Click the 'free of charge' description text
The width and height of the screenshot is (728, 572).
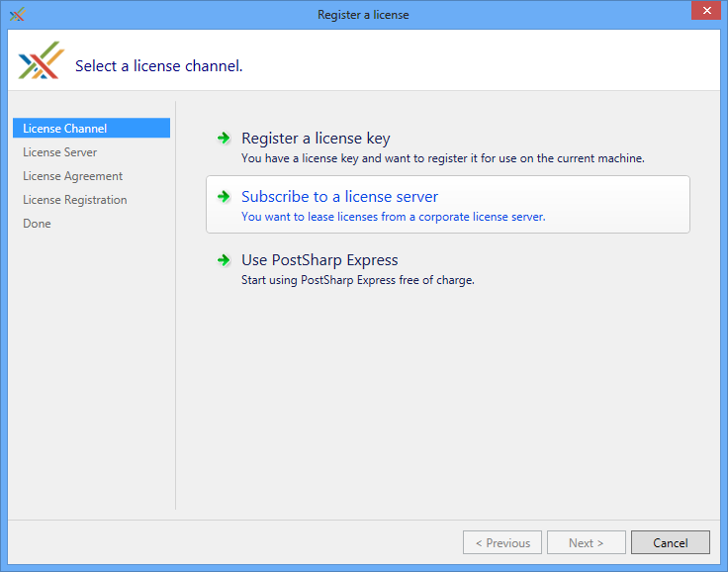click(358, 280)
